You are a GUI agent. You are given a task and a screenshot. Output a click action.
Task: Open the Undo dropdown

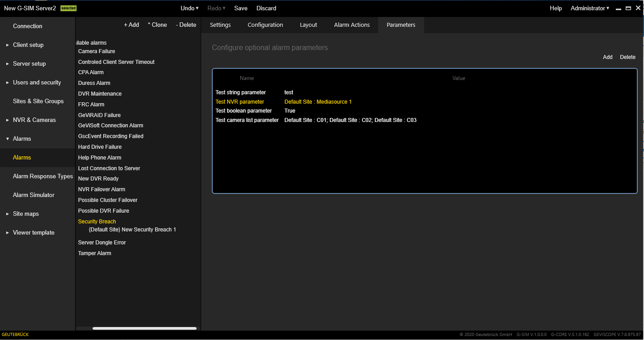click(189, 8)
